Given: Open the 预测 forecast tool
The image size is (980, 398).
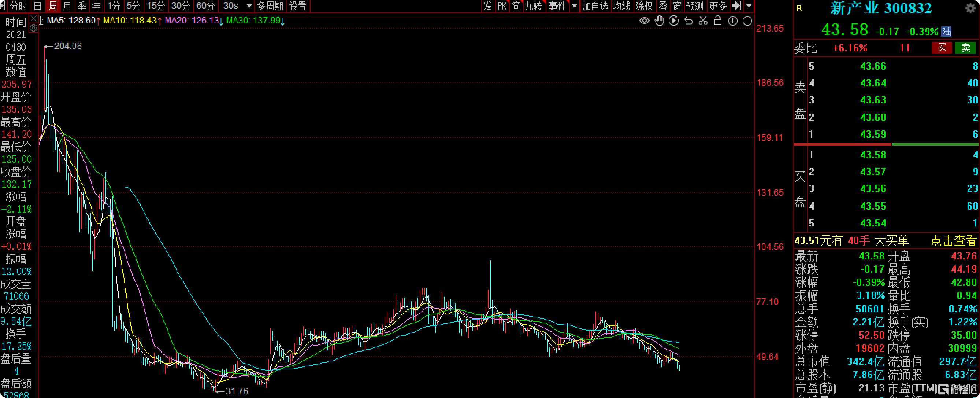Looking at the screenshot, I should (x=695, y=6).
